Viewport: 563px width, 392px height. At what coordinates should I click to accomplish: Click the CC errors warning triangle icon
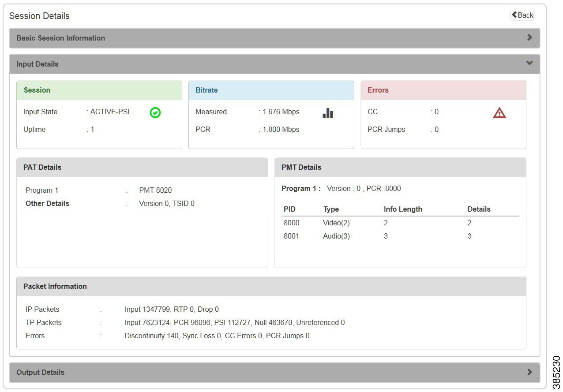(499, 113)
